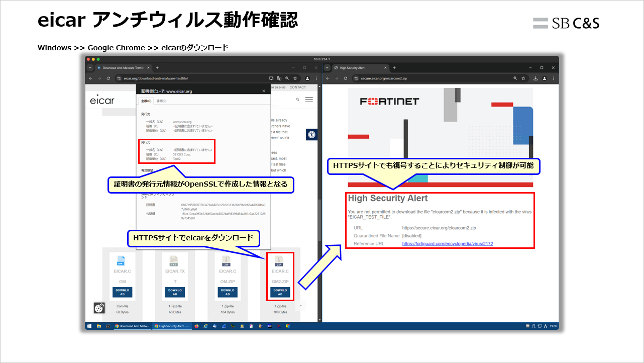This screenshot has width=644, height=363.
Task: Click the '[disabled]' quarantined file name value
Action: tap(412, 236)
